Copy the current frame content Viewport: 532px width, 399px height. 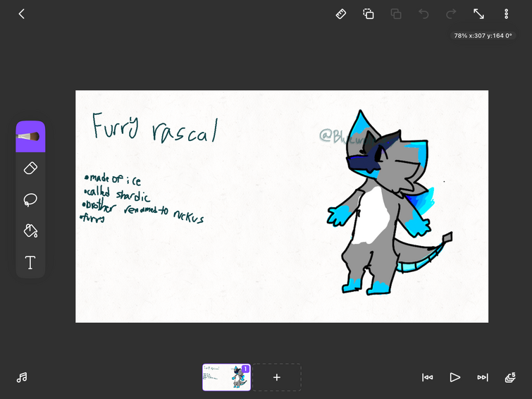coord(369,14)
